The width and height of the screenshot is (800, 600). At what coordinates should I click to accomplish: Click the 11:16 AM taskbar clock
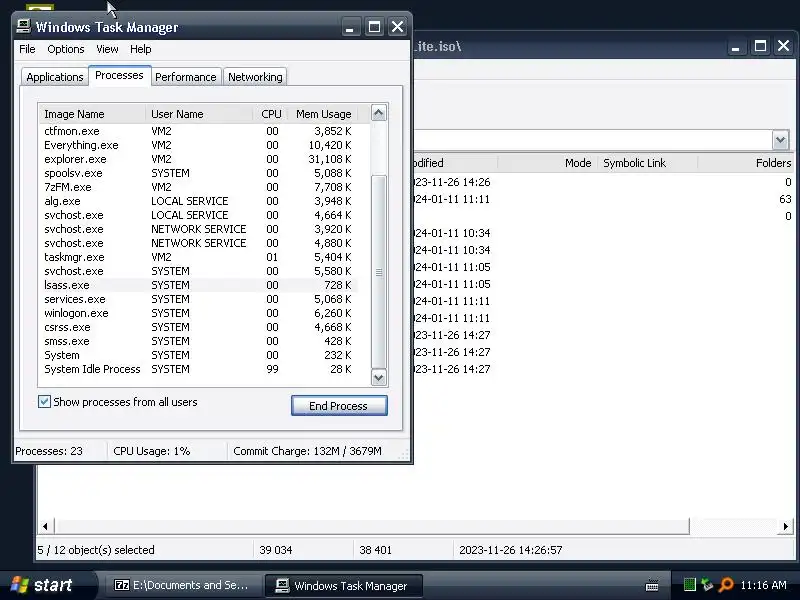(x=763, y=585)
